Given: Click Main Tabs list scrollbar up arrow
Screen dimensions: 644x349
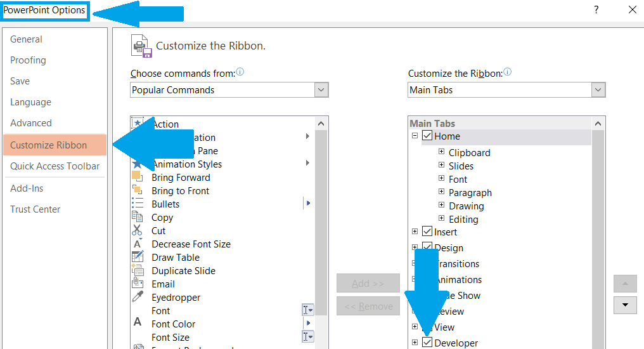Looking at the screenshot, I should click(598, 123).
